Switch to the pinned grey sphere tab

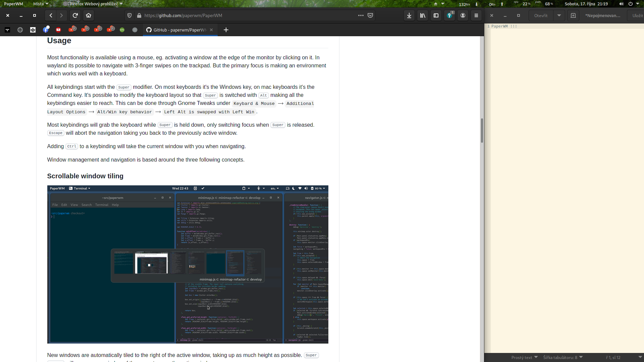pyautogui.click(x=135, y=30)
